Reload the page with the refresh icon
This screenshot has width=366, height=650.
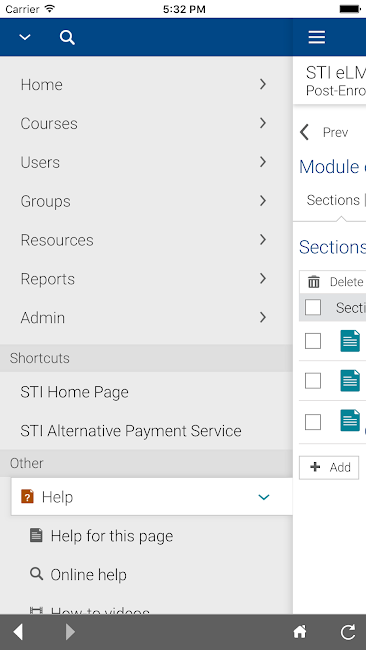[348, 632]
